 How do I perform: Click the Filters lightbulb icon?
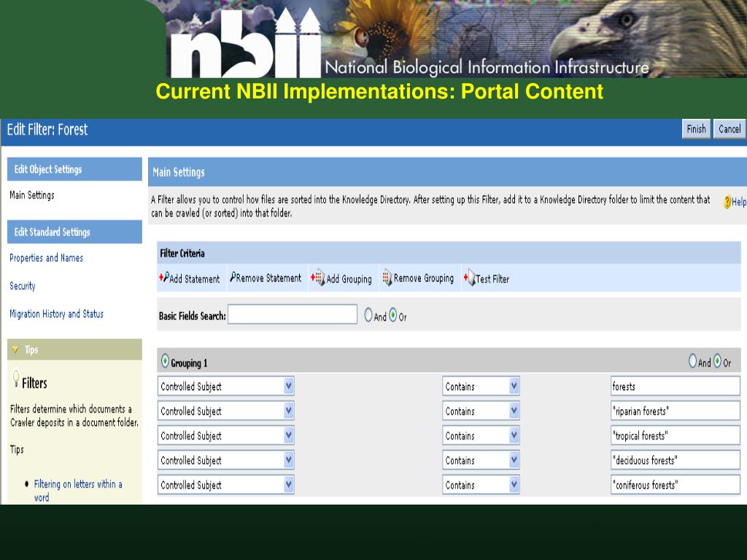click(16, 379)
